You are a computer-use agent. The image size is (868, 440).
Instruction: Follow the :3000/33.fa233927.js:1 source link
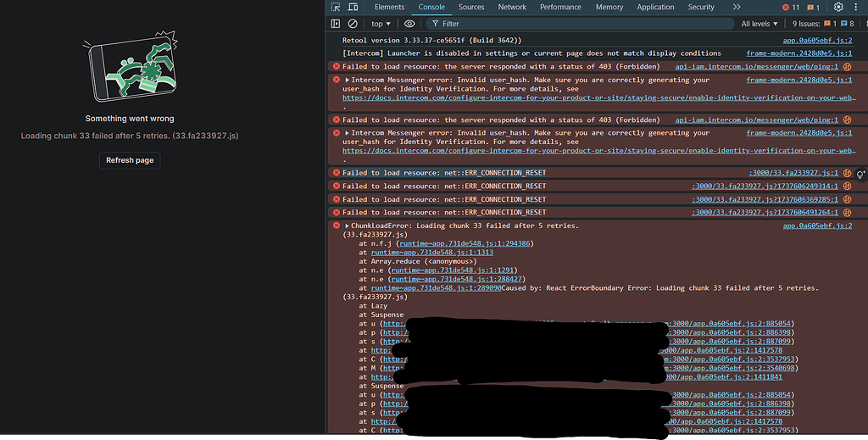pos(793,173)
